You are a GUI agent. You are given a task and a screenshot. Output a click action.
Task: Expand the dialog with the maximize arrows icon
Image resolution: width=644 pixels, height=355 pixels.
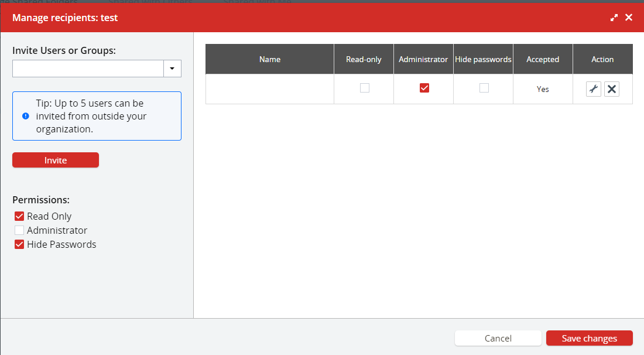point(614,18)
